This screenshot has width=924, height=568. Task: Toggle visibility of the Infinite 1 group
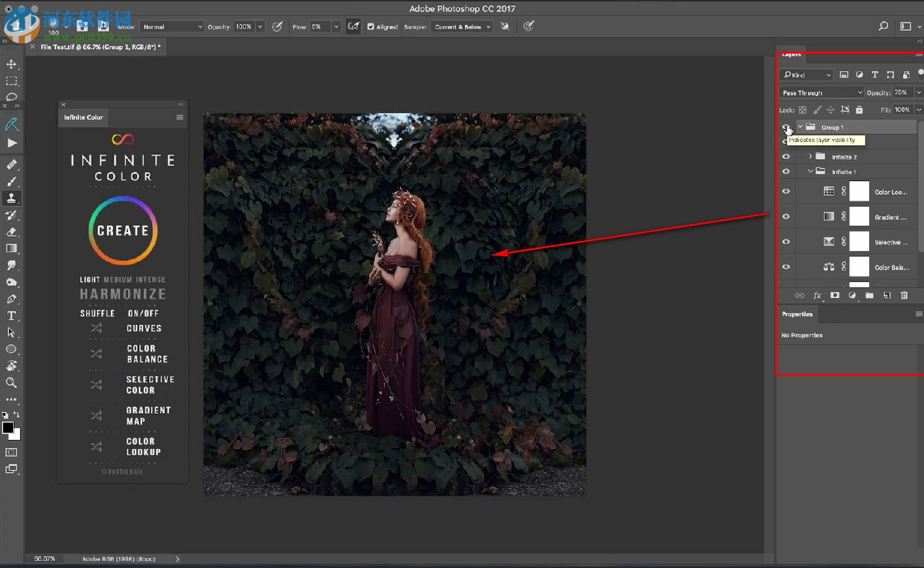786,172
